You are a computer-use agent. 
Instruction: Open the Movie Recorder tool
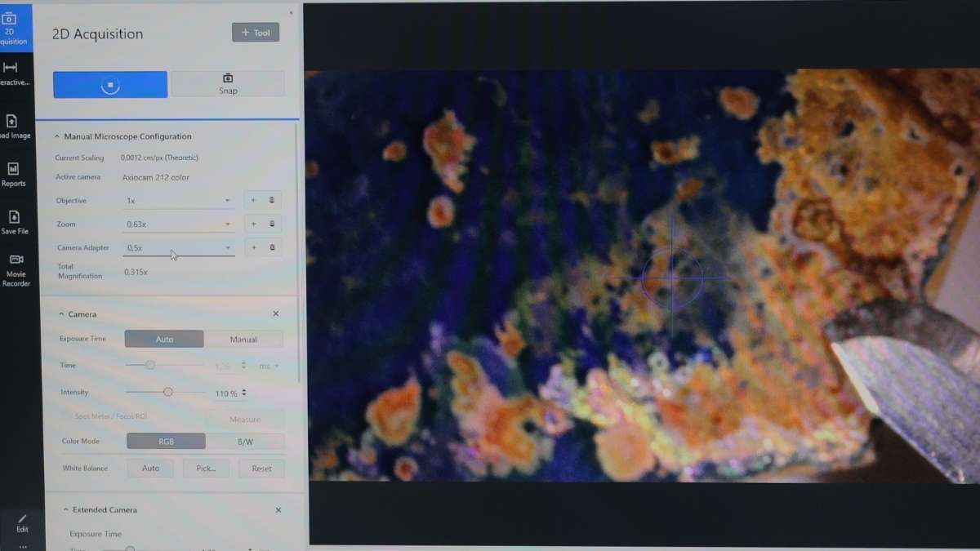point(16,269)
